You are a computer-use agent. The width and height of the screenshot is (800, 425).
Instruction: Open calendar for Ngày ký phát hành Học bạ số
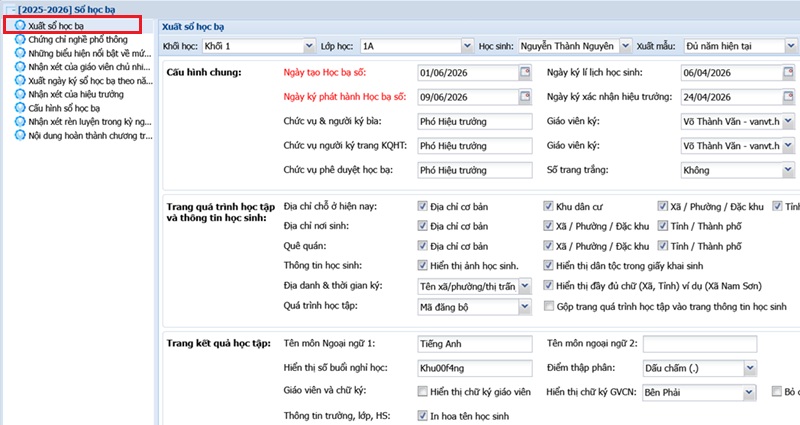525,96
